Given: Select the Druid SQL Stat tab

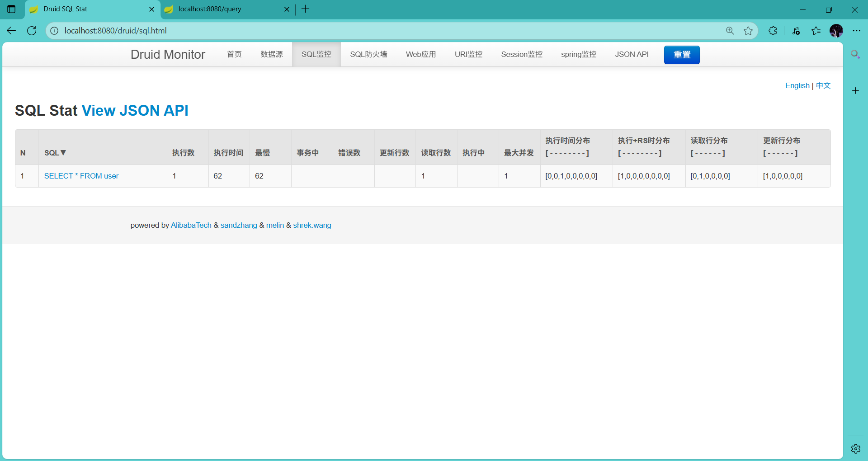Looking at the screenshot, I should (x=93, y=9).
